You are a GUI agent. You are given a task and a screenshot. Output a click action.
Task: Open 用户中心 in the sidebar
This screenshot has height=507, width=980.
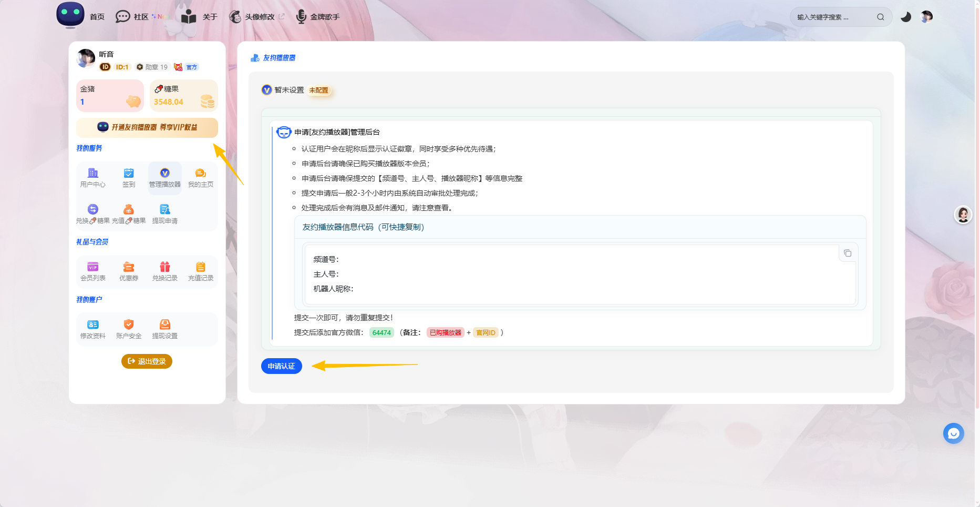coord(92,178)
